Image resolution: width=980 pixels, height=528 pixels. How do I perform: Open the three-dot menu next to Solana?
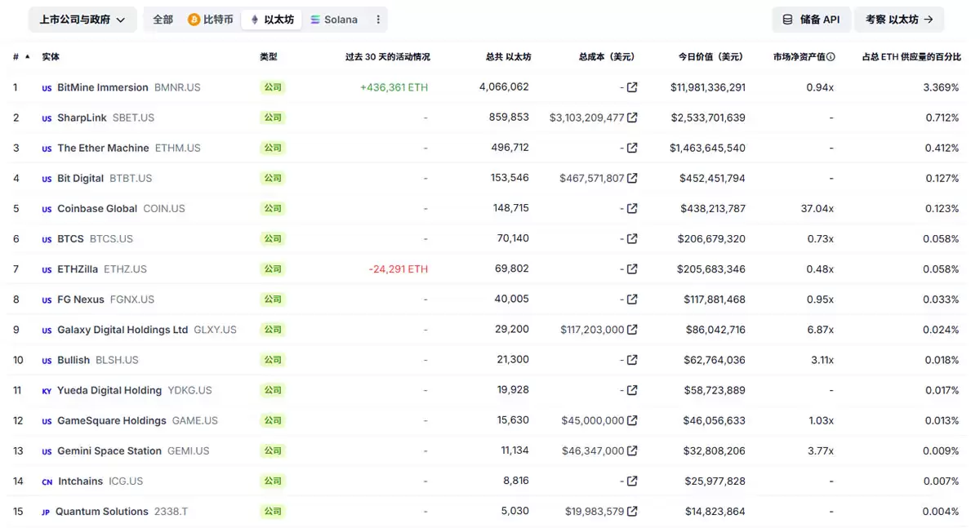point(377,19)
